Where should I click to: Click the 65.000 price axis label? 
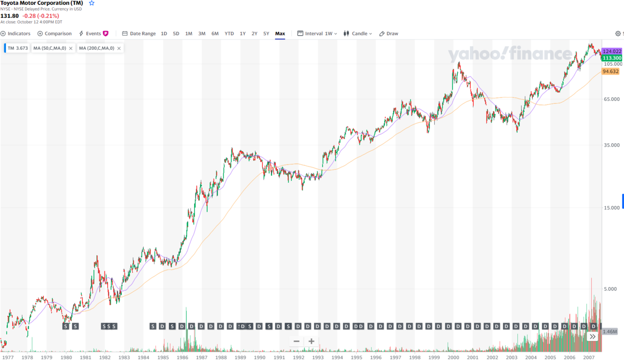click(x=611, y=99)
